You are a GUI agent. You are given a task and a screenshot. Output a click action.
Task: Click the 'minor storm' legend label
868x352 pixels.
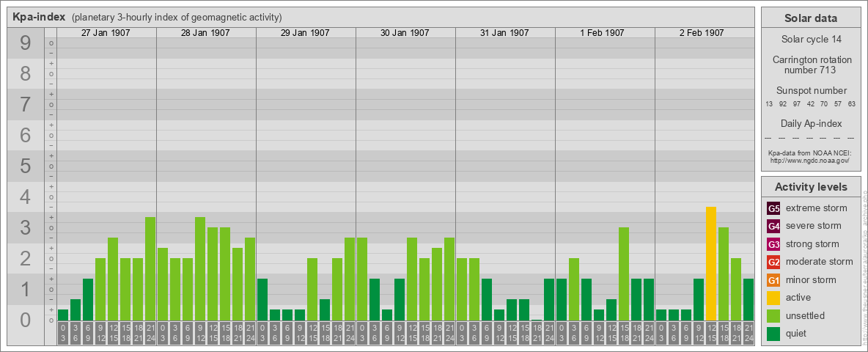coord(812,279)
